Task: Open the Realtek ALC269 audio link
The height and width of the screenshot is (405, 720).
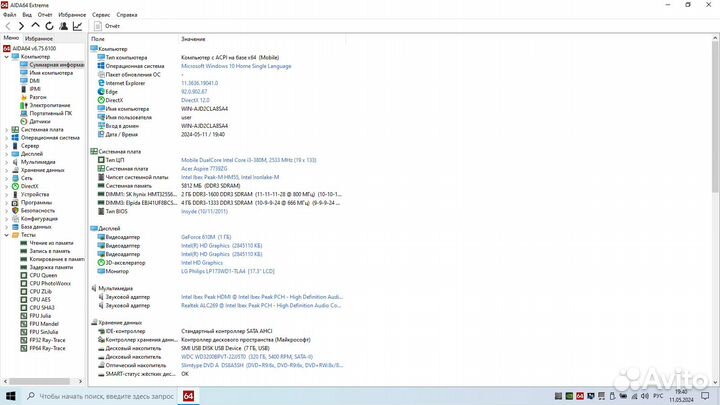Action: (261, 305)
